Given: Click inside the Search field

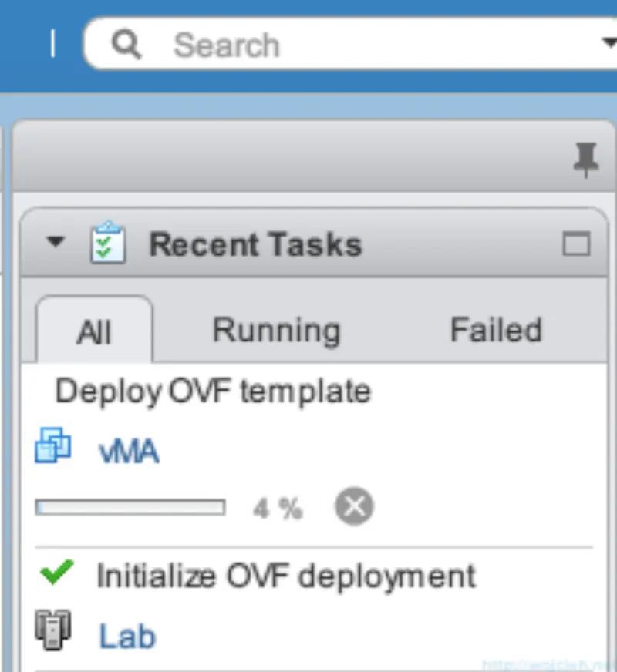Looking at the screenshot, I should [270, 44].
